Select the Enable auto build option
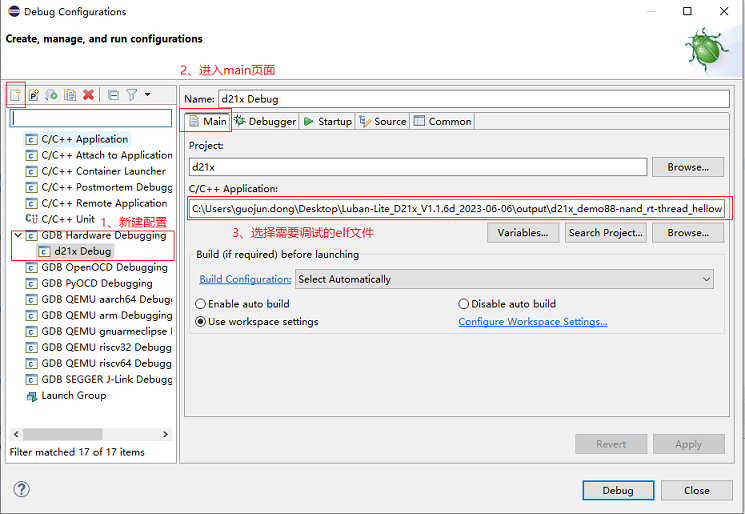The image size is (745, 514). point(201,304)
